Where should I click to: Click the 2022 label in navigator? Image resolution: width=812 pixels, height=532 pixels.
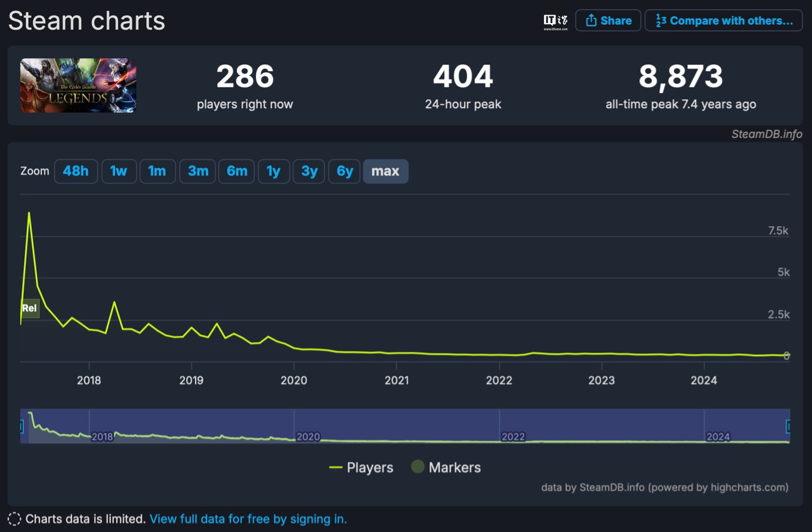coord(513,437)
